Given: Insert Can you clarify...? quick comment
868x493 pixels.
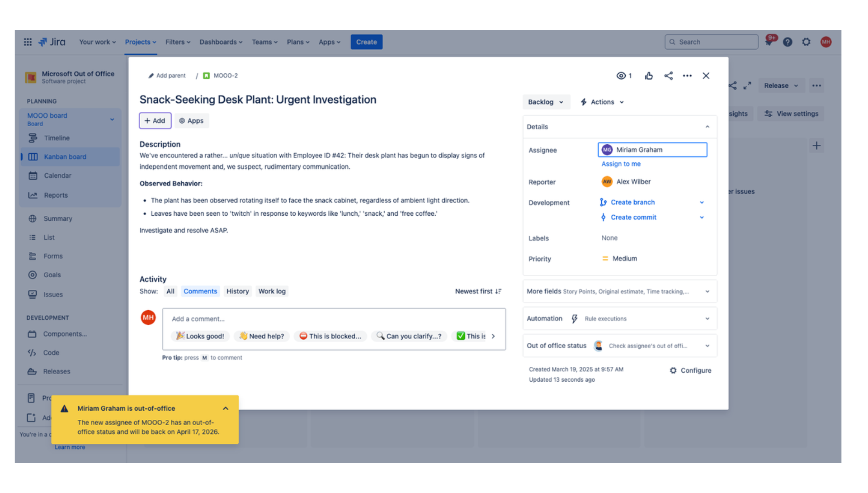Looking at the screenshot, I should coord(409,336).
